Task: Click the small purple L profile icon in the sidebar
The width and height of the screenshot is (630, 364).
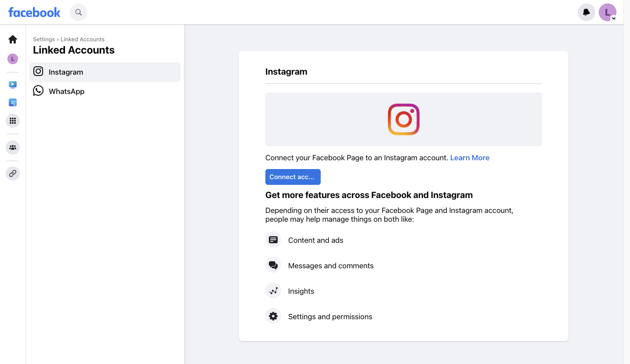Action: click(13, 58)
